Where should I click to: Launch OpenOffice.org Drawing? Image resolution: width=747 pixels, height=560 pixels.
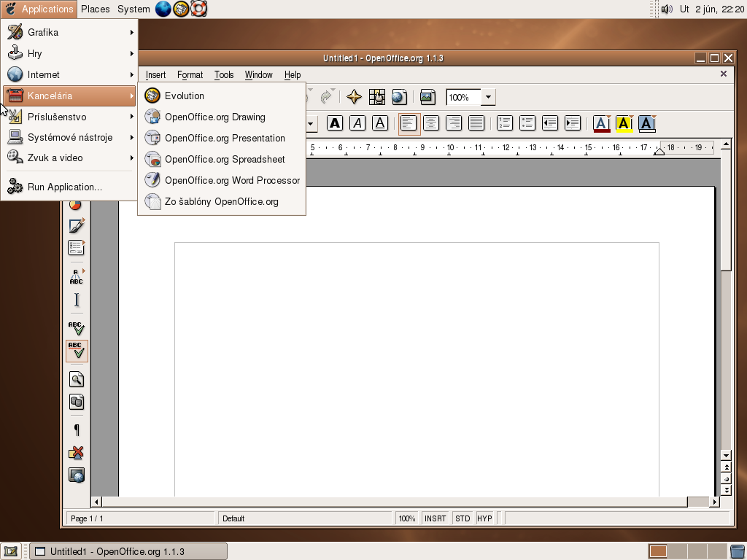point(222,117)
